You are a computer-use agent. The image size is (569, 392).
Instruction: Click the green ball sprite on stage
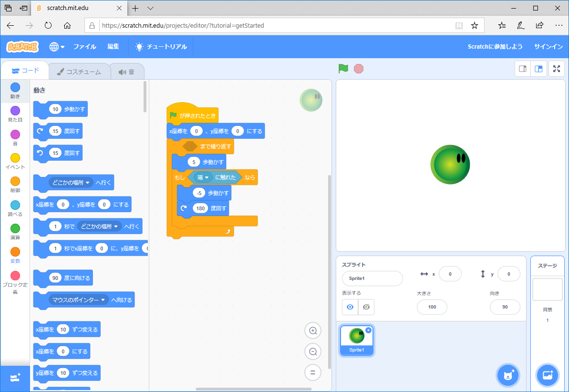[x=450, y=165]
